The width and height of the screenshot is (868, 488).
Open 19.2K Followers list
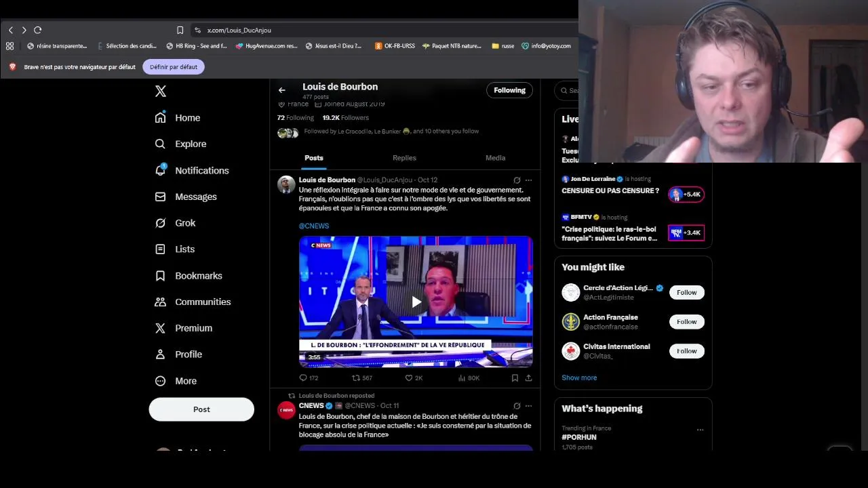[x=346, y=118]
